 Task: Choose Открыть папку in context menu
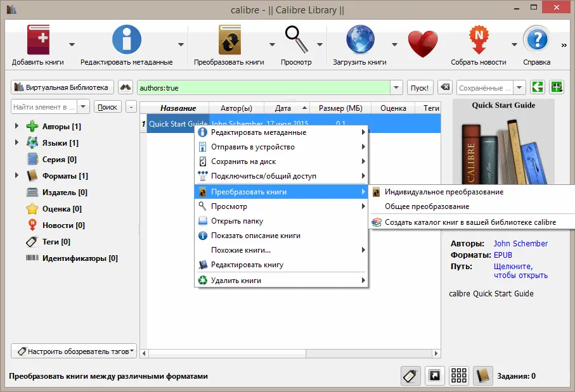coord(281,221)
